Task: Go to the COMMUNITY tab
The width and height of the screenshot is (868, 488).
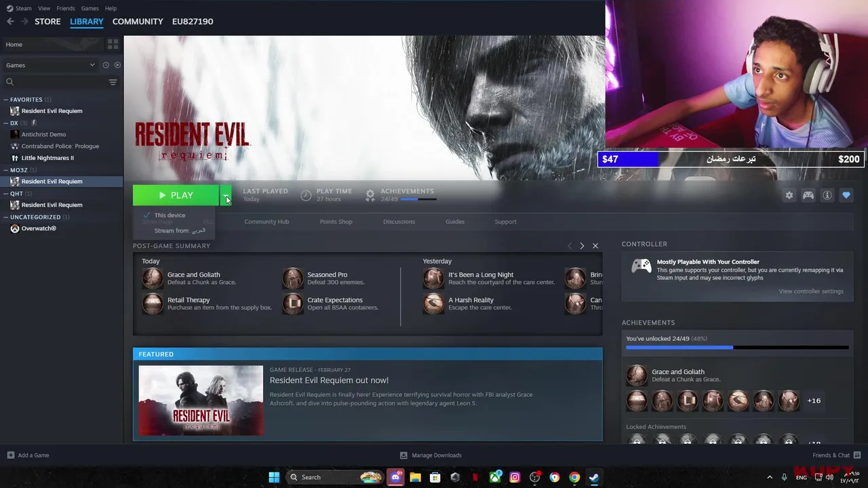Action: point(138,22)
